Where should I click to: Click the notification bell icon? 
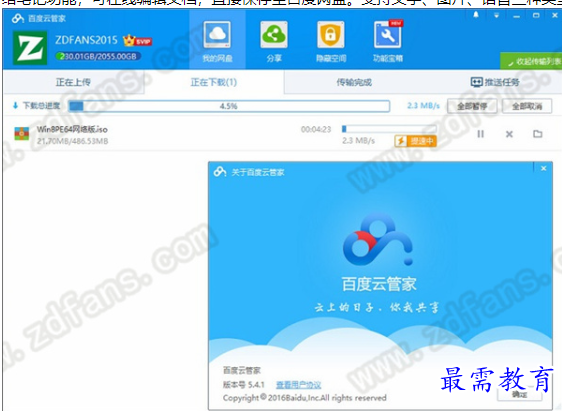[476, 15]
